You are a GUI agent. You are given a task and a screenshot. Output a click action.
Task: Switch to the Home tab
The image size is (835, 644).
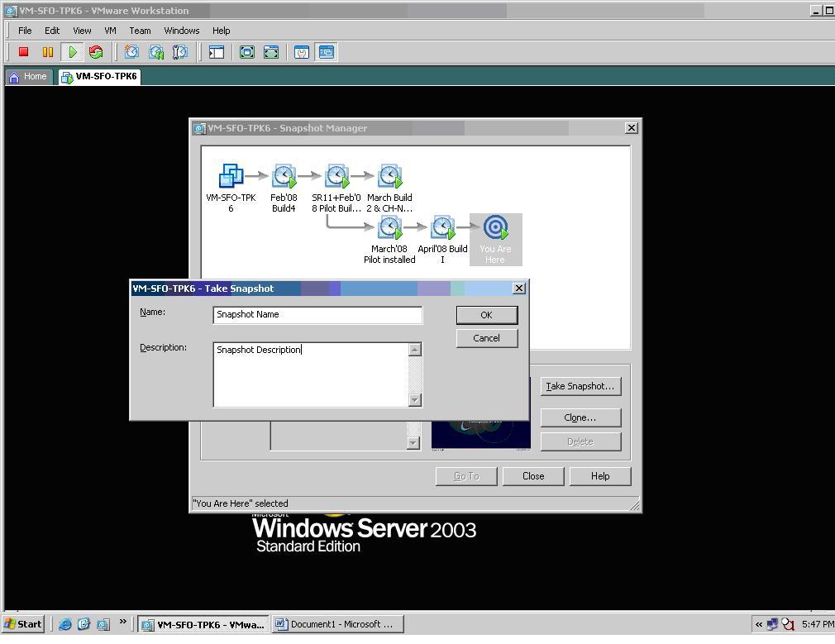click(29, 77)
